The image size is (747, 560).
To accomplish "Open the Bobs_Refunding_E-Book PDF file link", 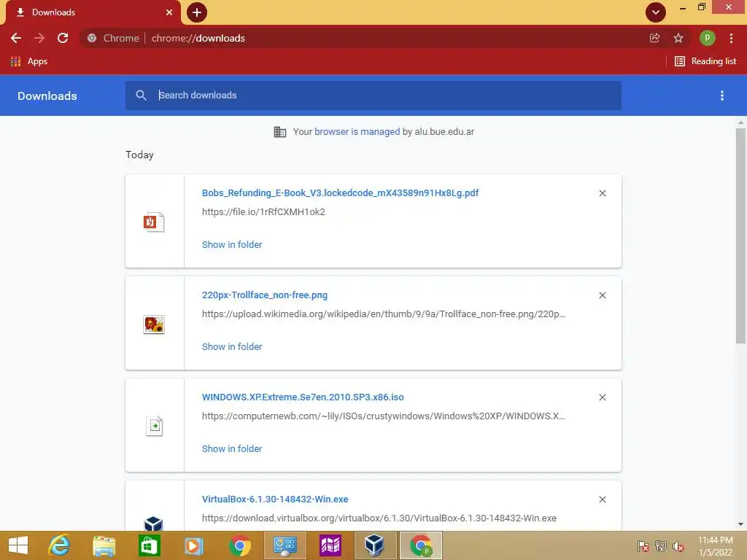I will pos(340,192).
